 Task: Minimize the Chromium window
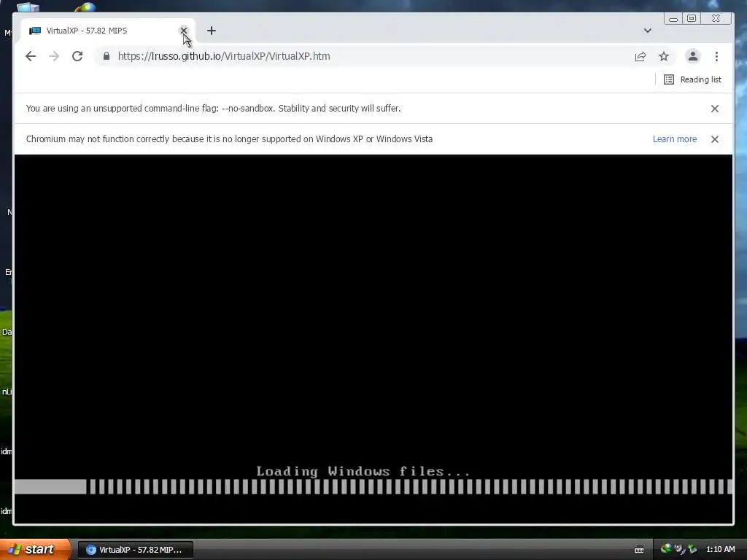[x=673, y=18]
